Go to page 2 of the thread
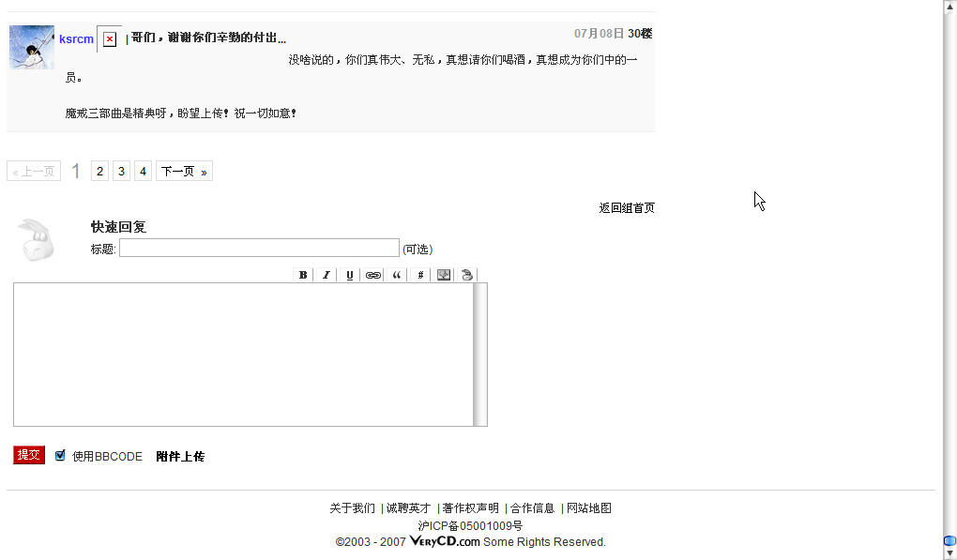The height and width of the screenshot is (560, 957). (99, 172)
